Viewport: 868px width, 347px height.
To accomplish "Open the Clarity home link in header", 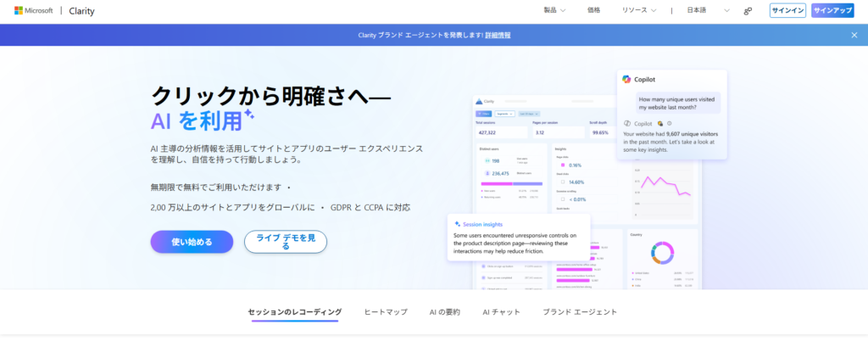I will 81,11.
